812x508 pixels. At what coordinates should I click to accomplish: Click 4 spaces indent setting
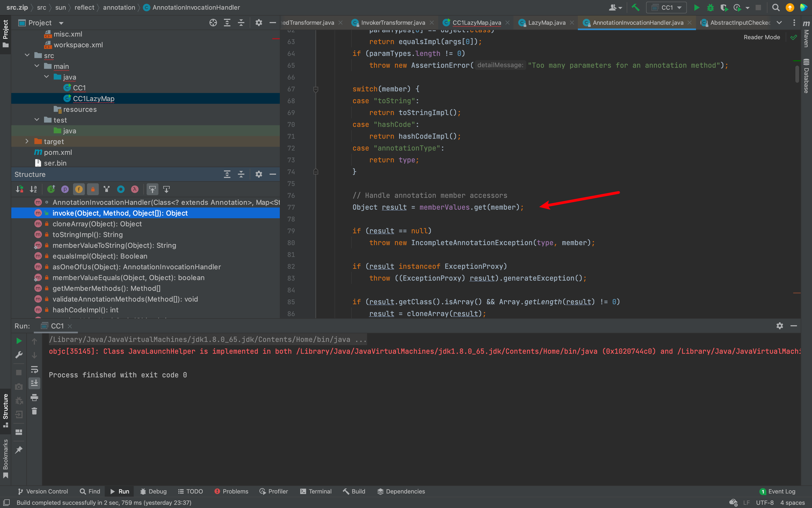[793, 503]
